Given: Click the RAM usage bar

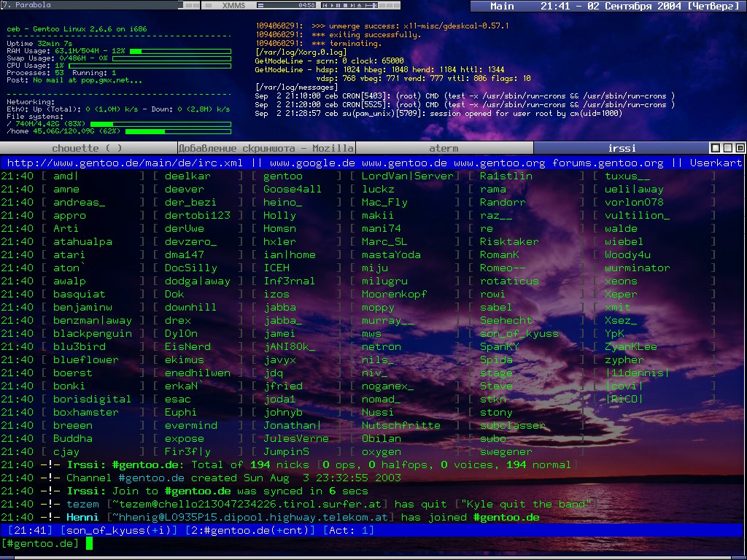Looking at the screenshot, I should (x=179, y=52).
